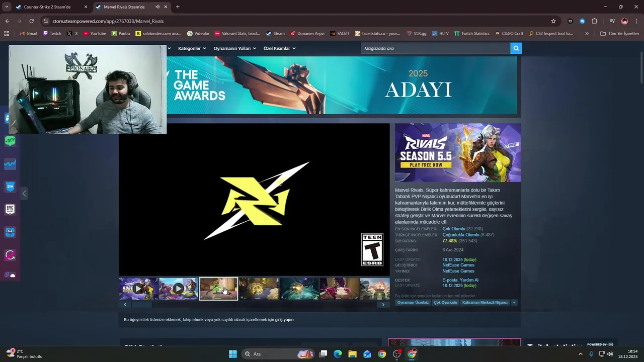Open File Explorer from taskbar

pos(352,354)
